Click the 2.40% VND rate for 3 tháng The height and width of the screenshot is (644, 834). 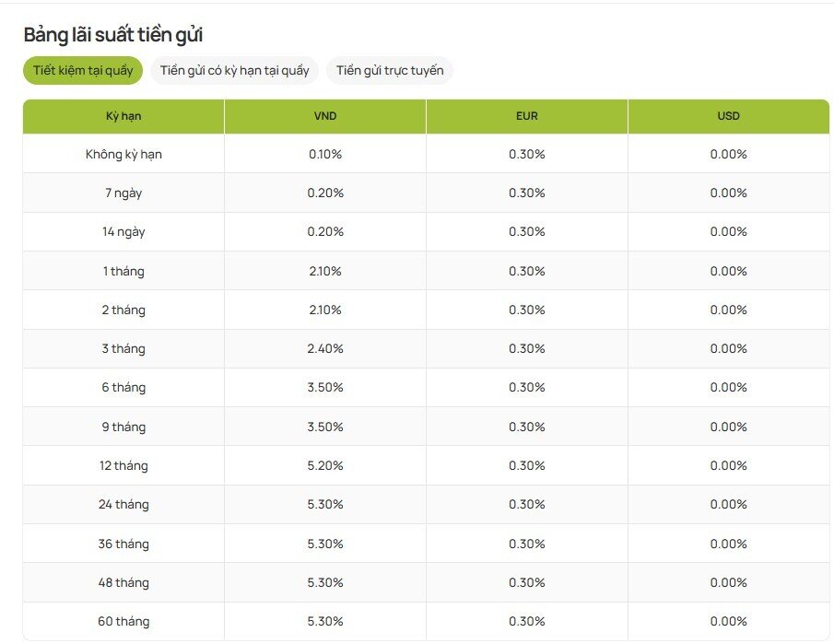coord(324,349)
